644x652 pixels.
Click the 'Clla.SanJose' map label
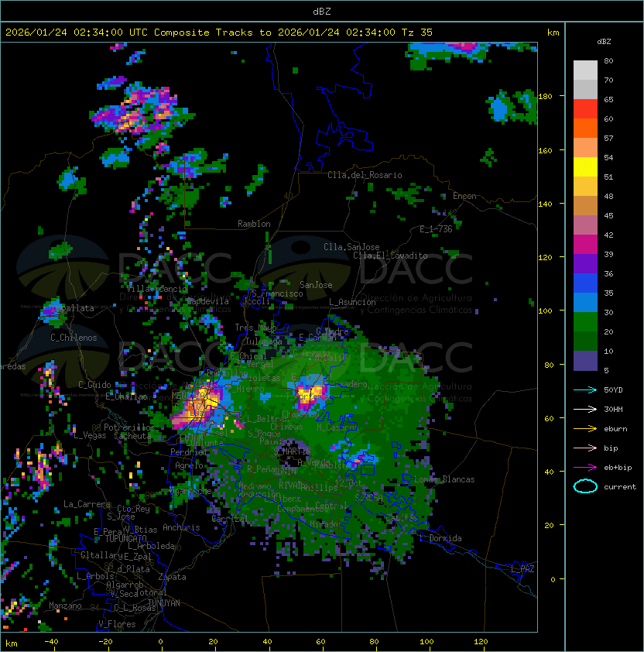tap(351, 247)
